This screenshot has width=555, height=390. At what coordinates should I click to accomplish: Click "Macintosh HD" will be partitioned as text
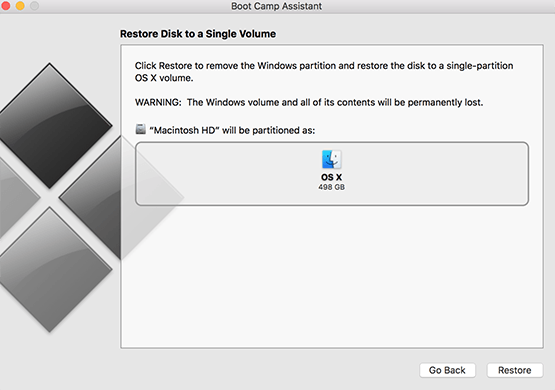pos(232,130)
